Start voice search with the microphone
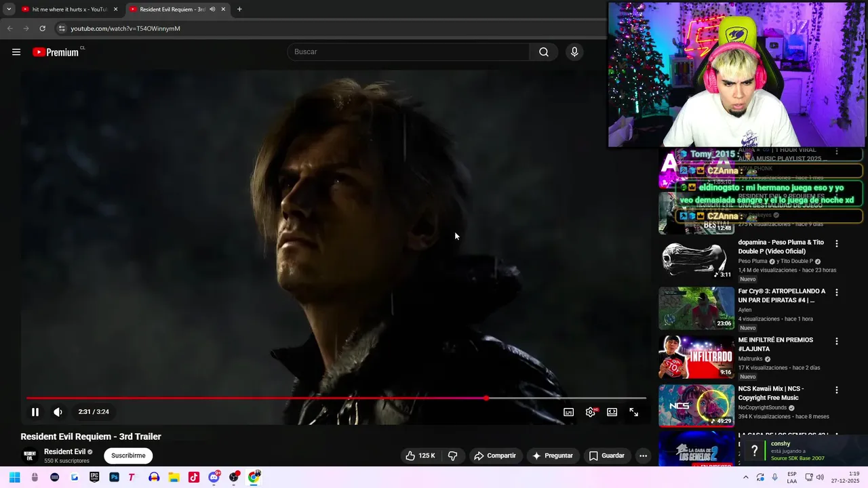This screenshot has height=488, width=868. coord(574,52)
